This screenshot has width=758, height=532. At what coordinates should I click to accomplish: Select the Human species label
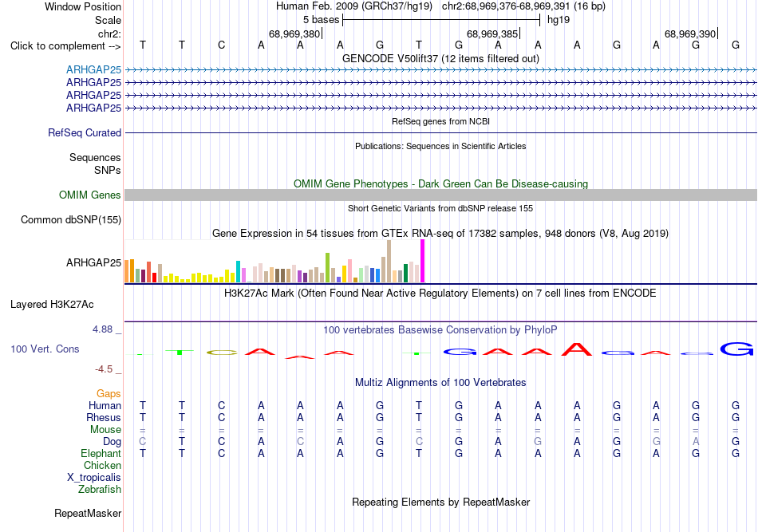pos(105,405)
